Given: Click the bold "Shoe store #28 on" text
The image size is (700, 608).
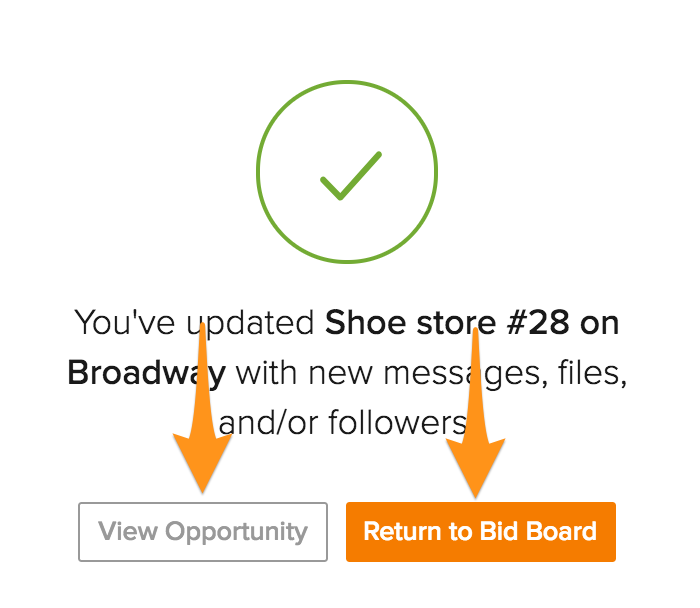Looking at the screenshot, I should pos(472,323).
